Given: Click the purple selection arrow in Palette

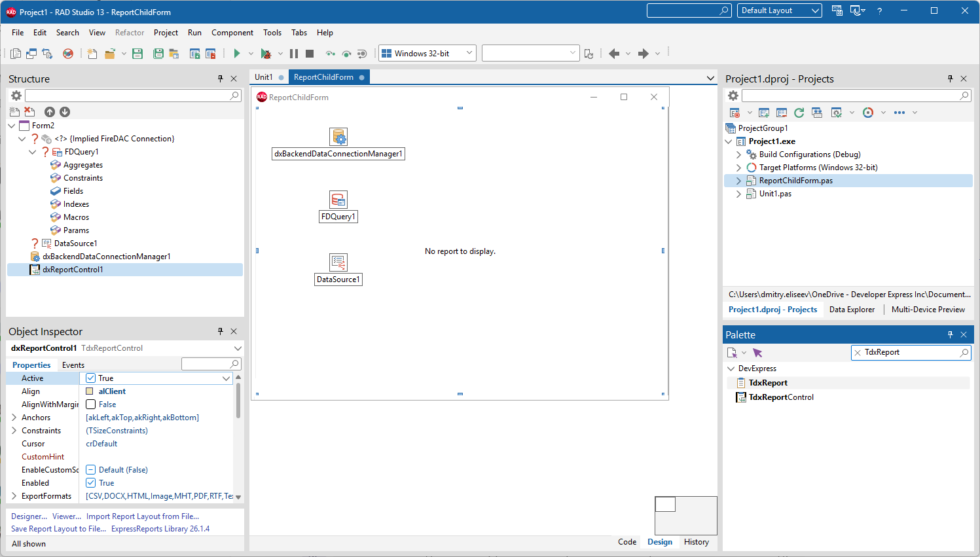Looking at the screenshot, I should pos(757,353).
